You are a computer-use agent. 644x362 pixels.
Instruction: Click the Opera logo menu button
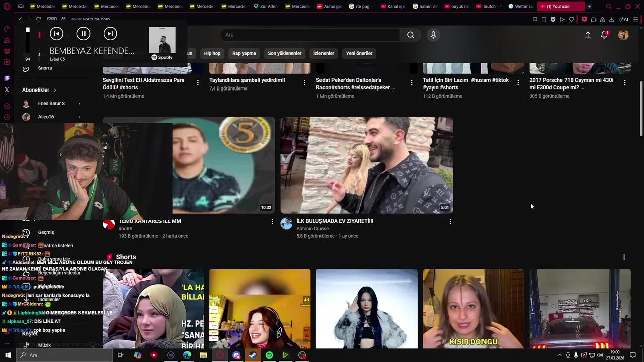pyautogui.click(x=7, y=6)
